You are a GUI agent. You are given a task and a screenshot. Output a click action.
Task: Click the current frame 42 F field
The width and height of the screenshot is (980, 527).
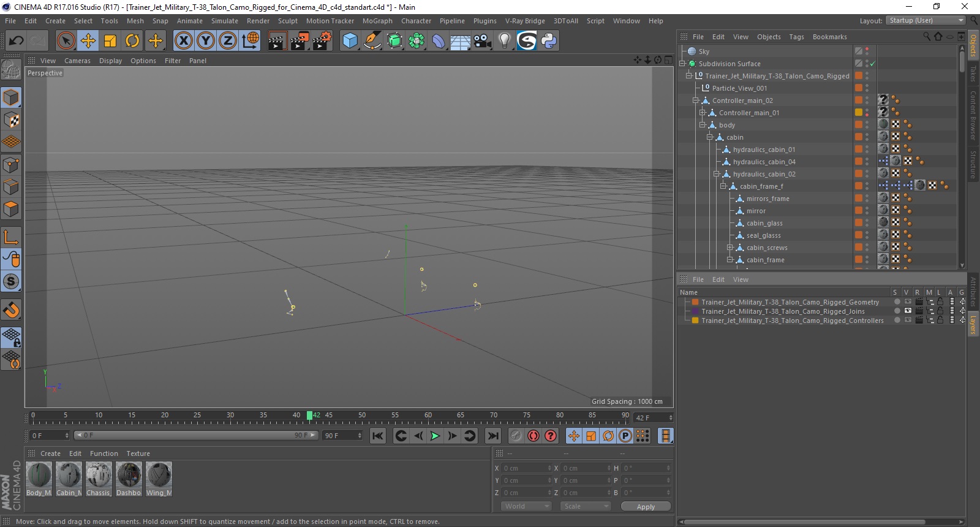653,418
